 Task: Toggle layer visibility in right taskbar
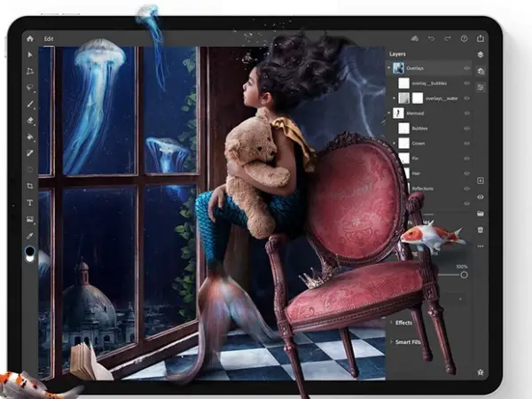point(481,197)
